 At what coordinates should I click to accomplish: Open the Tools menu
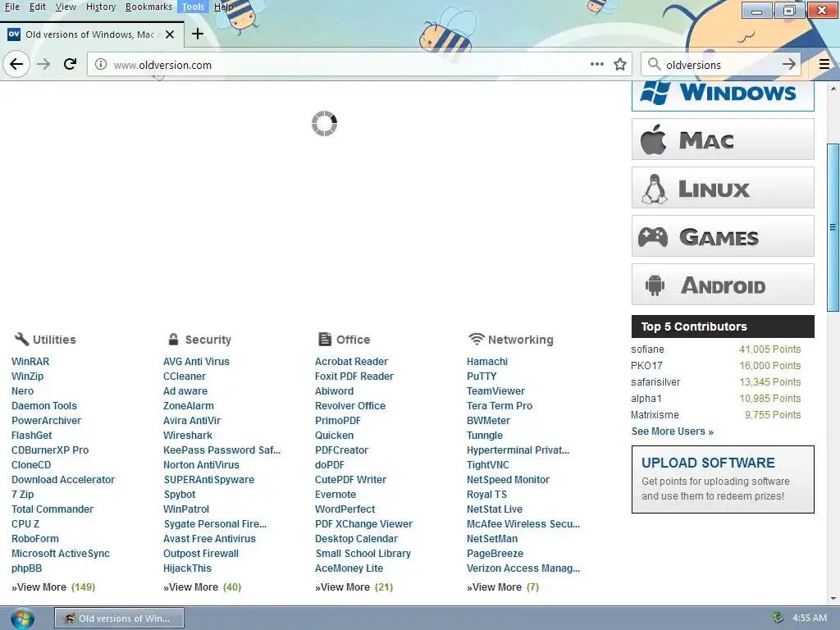coord(193,7)
